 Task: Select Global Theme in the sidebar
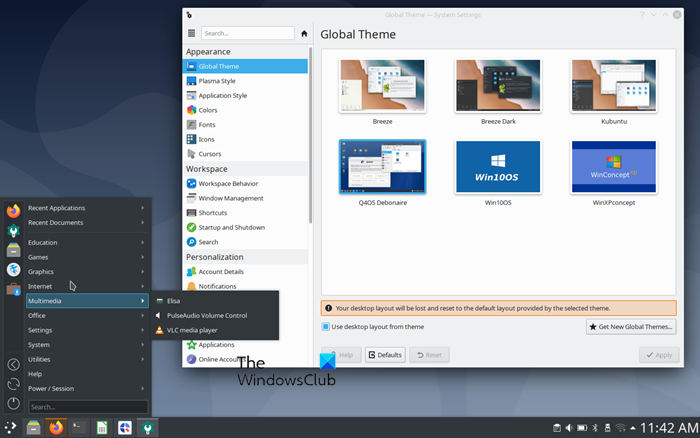245,66
